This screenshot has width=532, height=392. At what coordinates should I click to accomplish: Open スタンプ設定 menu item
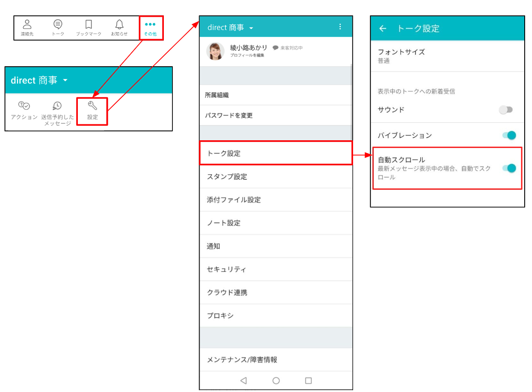pos(276,176)
